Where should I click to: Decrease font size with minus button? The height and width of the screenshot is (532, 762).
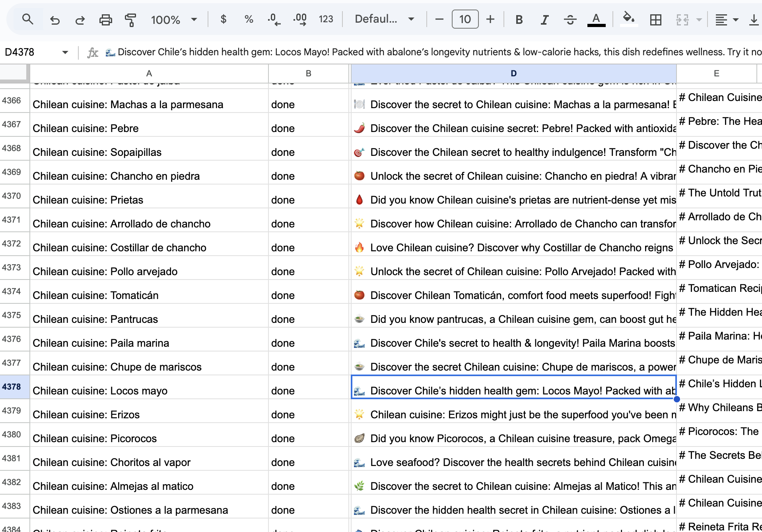[439, 19]
